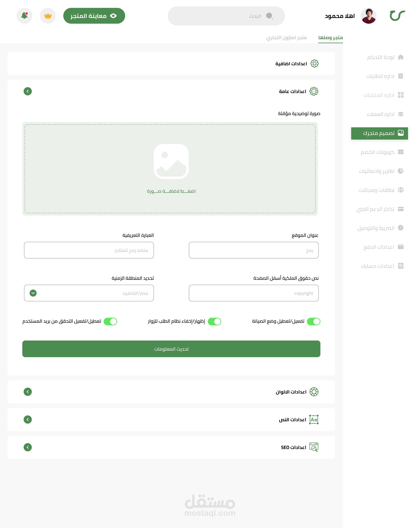Expand the اعدادات الالوان section

(28, 392)
